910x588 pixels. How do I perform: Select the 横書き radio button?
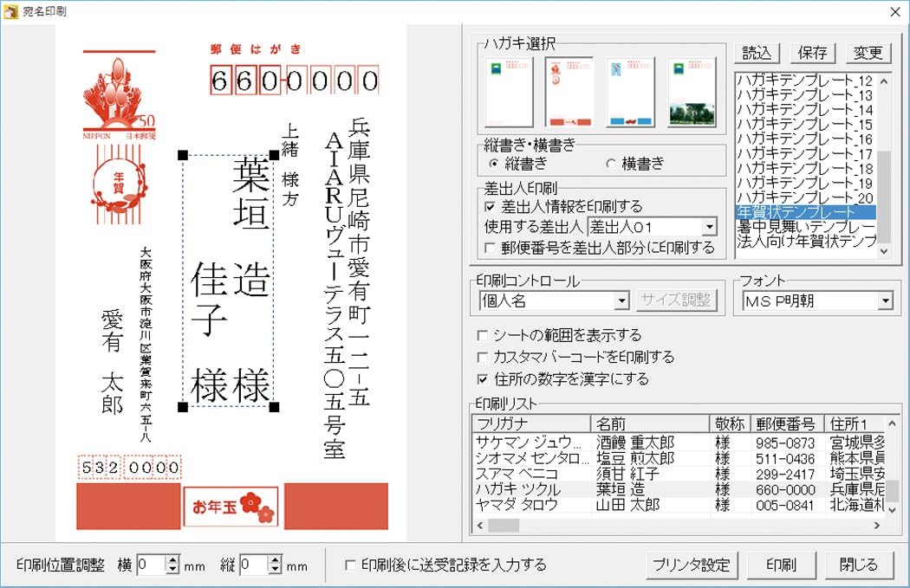pos(611,163)
